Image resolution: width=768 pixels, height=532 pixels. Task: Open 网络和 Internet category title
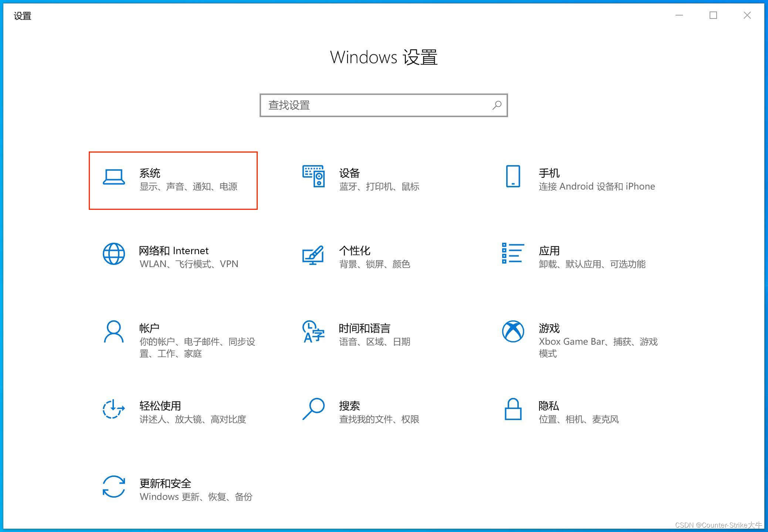click(x=173, y=250)
